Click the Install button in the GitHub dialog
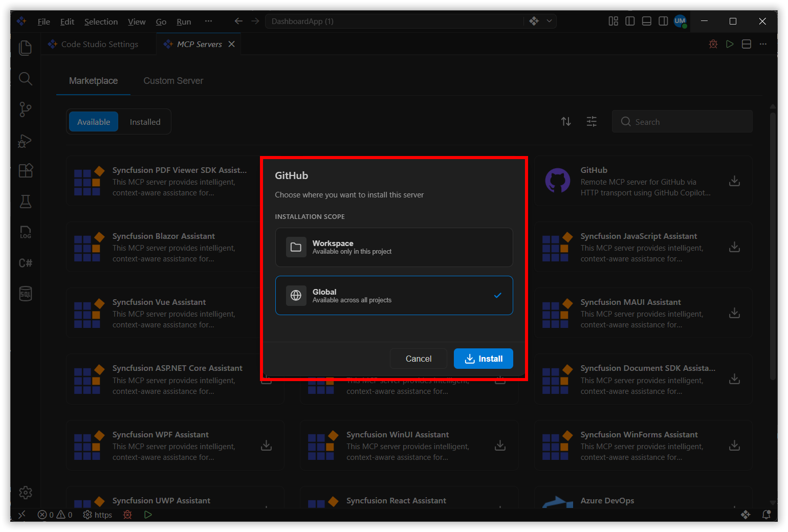The height and width of the screenshot is (532, 788). coord(484,359)
